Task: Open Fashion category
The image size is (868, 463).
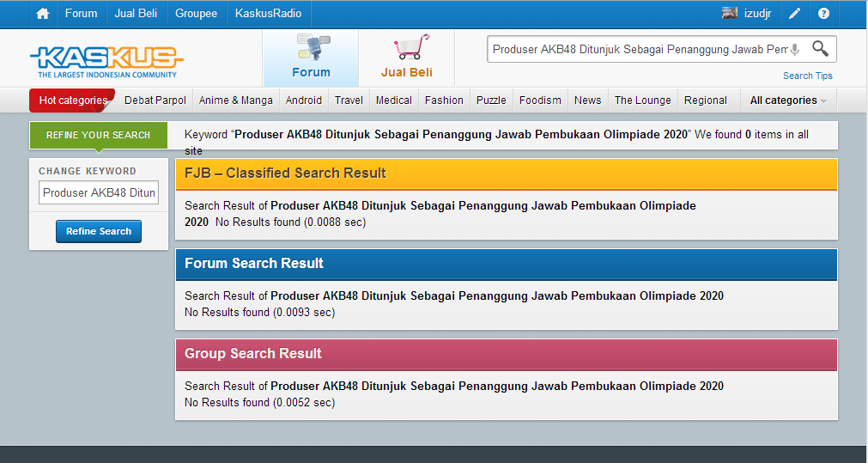Action: (x=444, y=101)
